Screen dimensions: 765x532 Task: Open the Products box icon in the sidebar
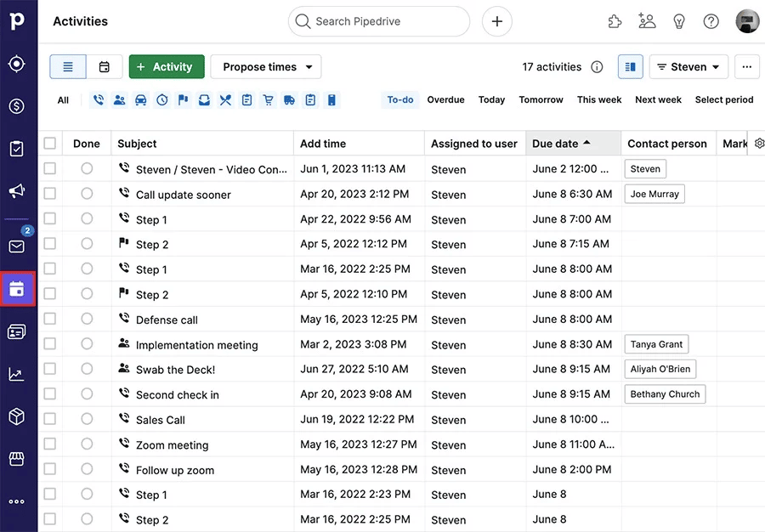pyautogui.click(x=18, y=416)
